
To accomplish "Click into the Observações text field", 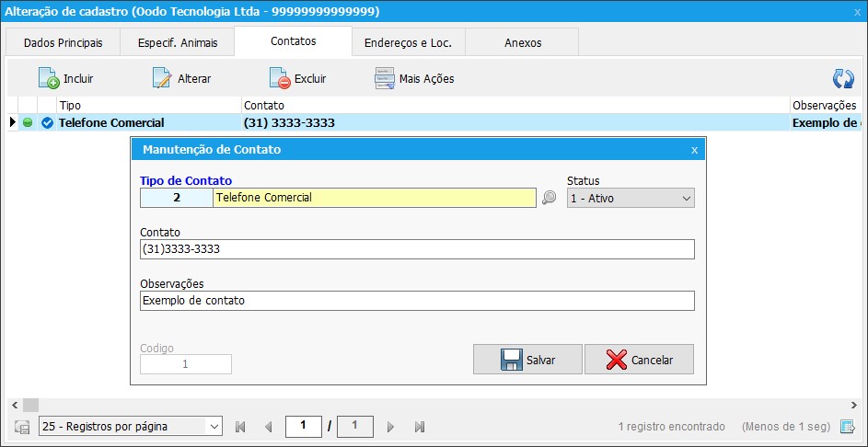I will coord(417,301).
